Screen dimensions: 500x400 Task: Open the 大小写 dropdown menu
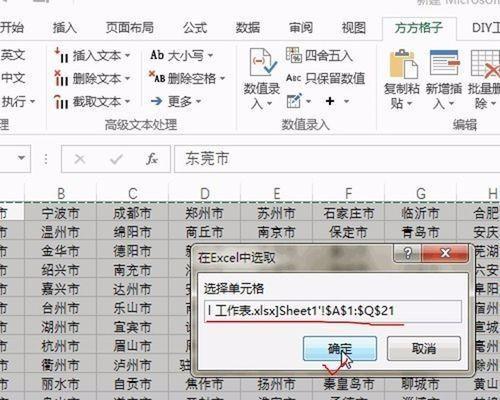[x=210, y=56]
